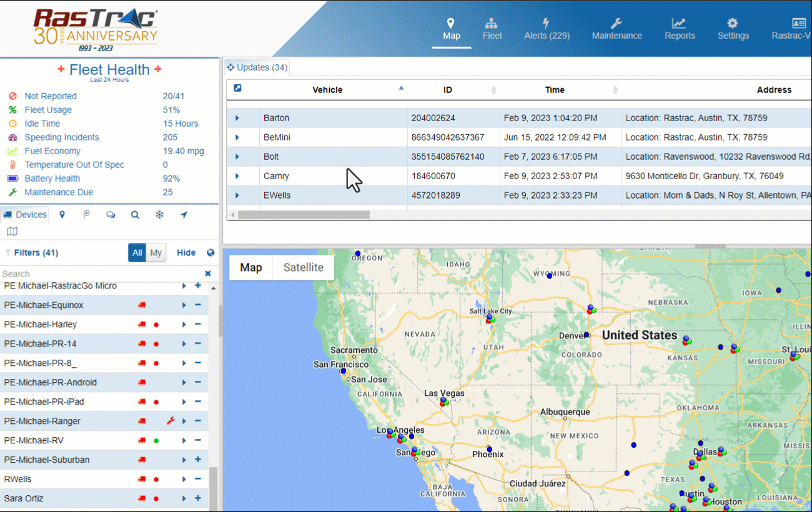Image resolution: width=812 pixels, height=512 pixels.
Task: Open the chat messages icon tab
Action: (x=111, y=215)
